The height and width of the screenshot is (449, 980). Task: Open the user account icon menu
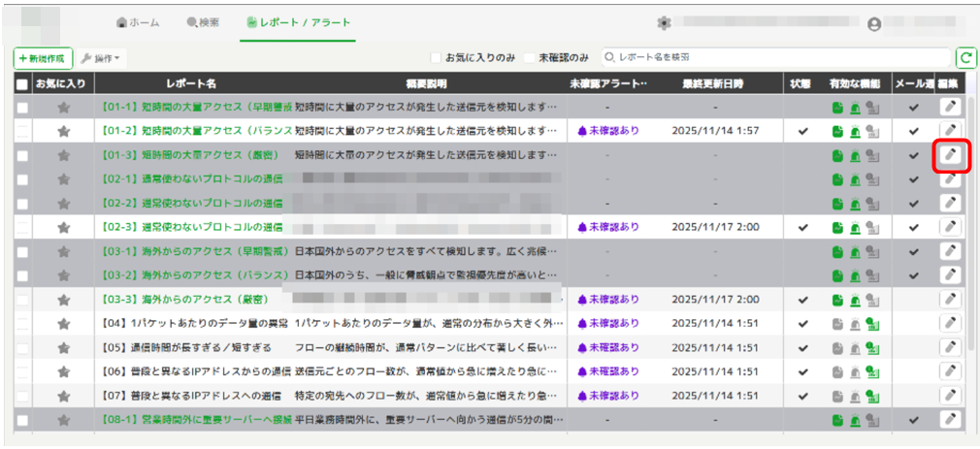tap(874, 24)
